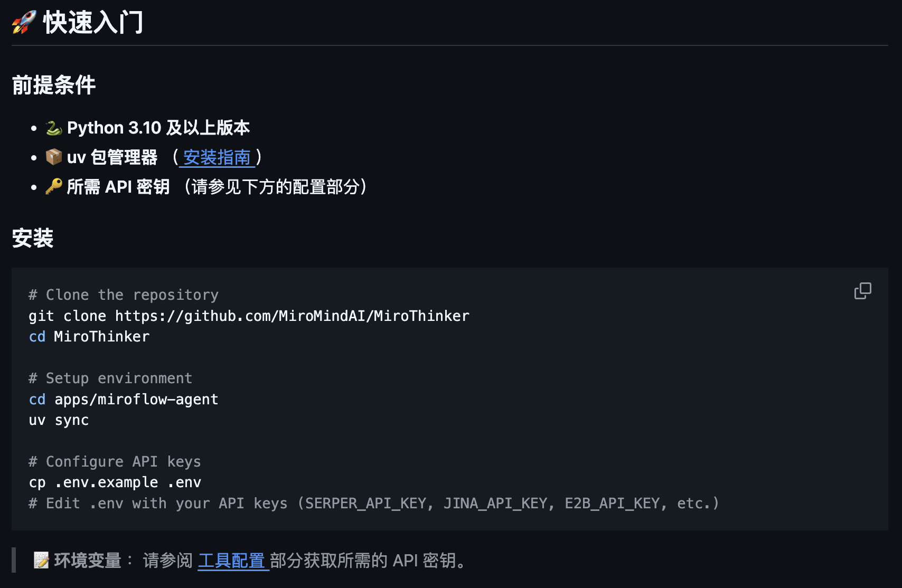Click the rocket emoji in the 快速入门 heading
Viewport: 902px width, 588px height.
click(x=22, y=22)
